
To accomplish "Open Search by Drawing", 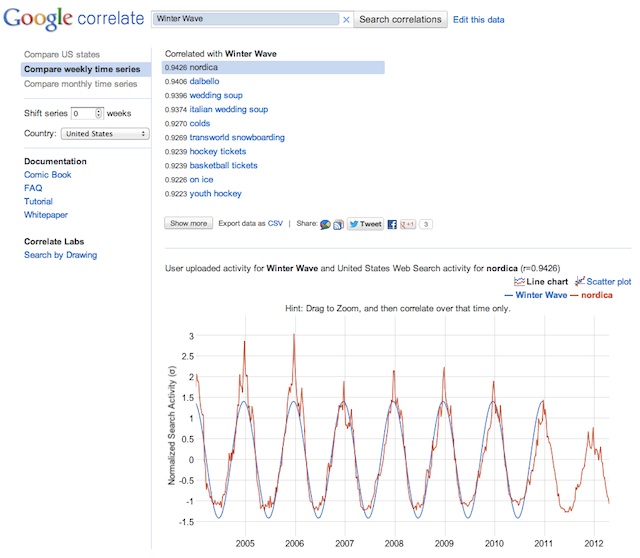I will coord(60,255).
